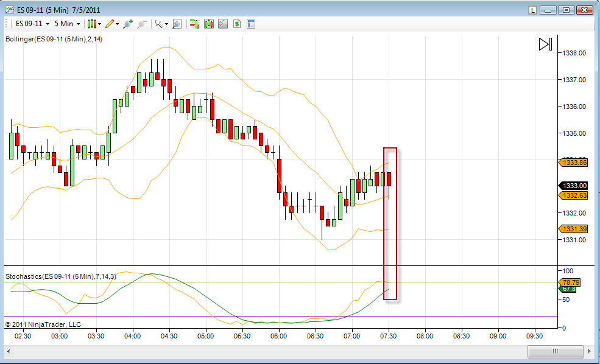
Task: Click the scrollbar right arrow
Action: 589,351
